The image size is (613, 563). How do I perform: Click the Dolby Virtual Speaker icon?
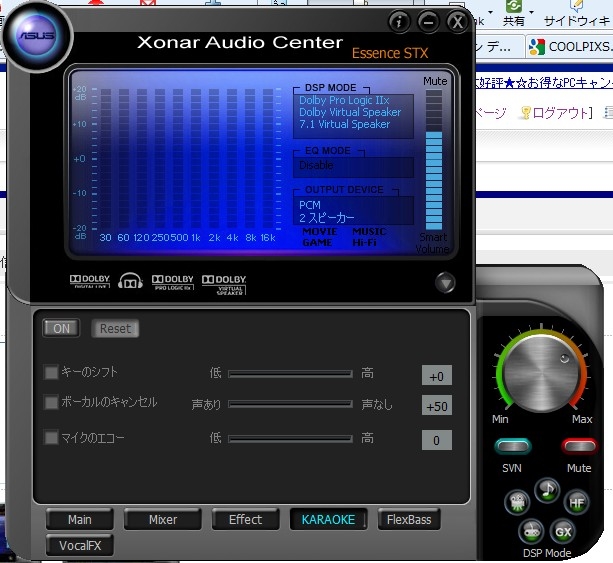(224, 284)
